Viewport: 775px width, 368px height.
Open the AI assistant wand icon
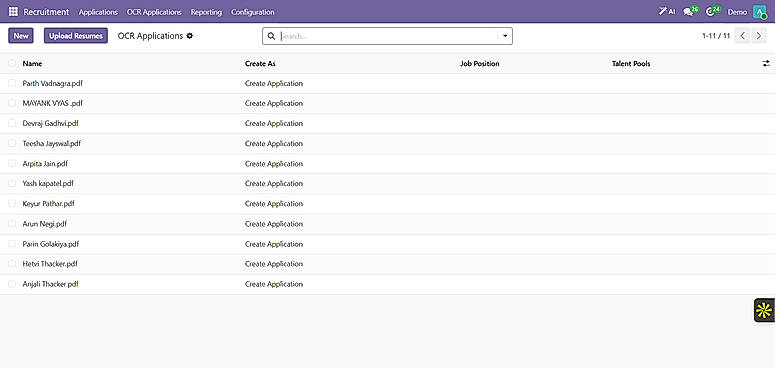667,12
